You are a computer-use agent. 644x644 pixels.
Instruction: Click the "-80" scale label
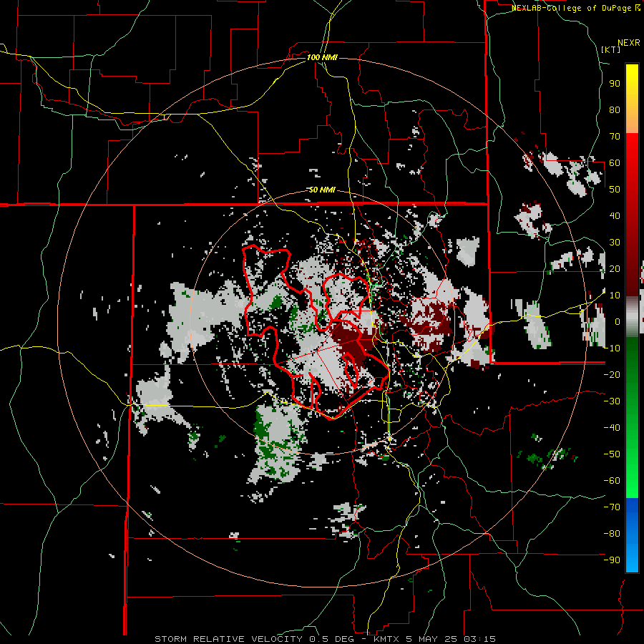click(x=612, y=534)
